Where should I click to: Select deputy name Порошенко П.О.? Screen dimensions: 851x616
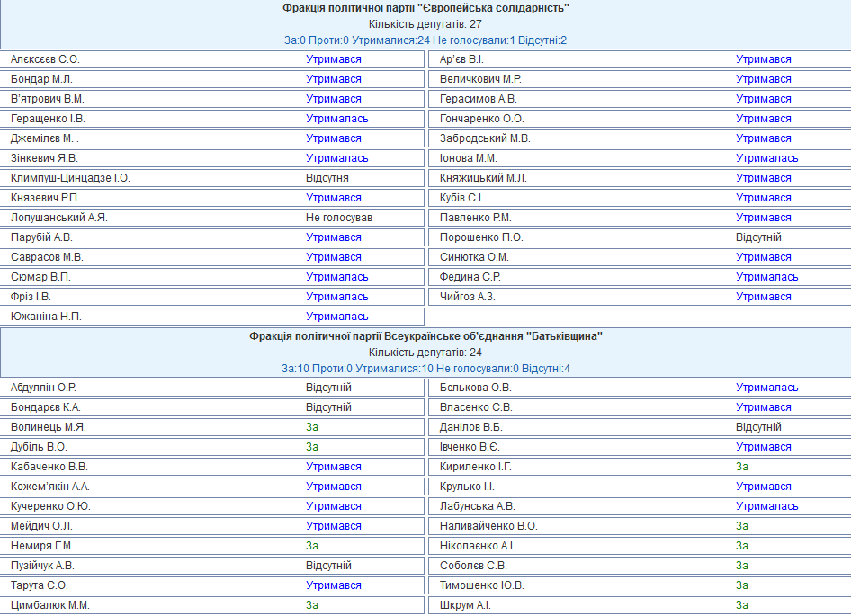click(481, 237)
